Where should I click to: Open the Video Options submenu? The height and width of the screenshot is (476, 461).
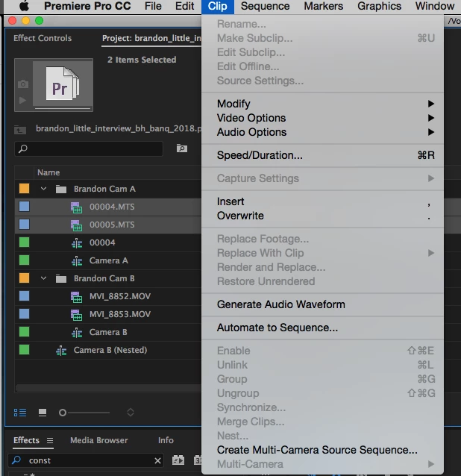(322, 118)
